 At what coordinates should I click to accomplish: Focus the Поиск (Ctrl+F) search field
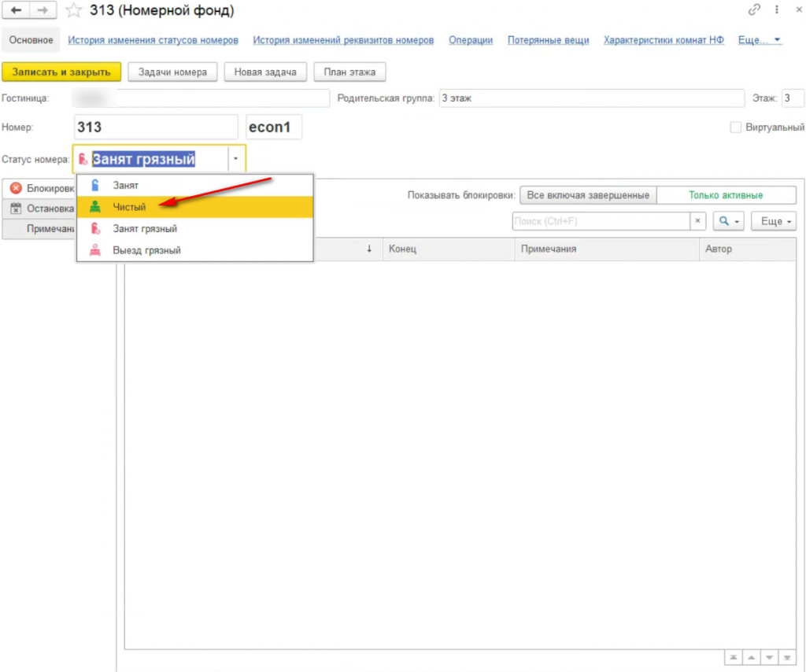[601, 221]
